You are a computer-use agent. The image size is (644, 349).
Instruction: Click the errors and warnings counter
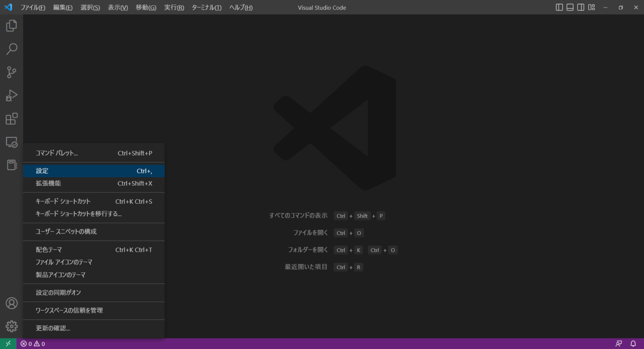32,343
